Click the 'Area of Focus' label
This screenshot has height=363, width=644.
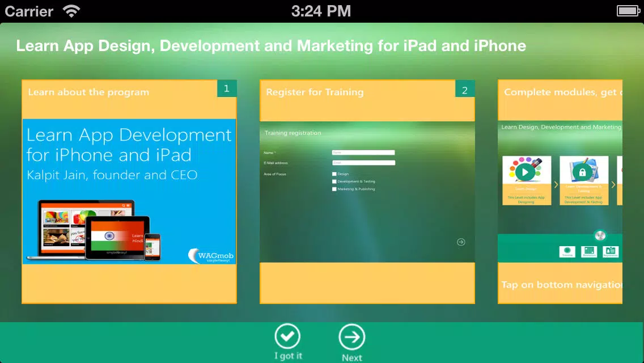(275, 174)
